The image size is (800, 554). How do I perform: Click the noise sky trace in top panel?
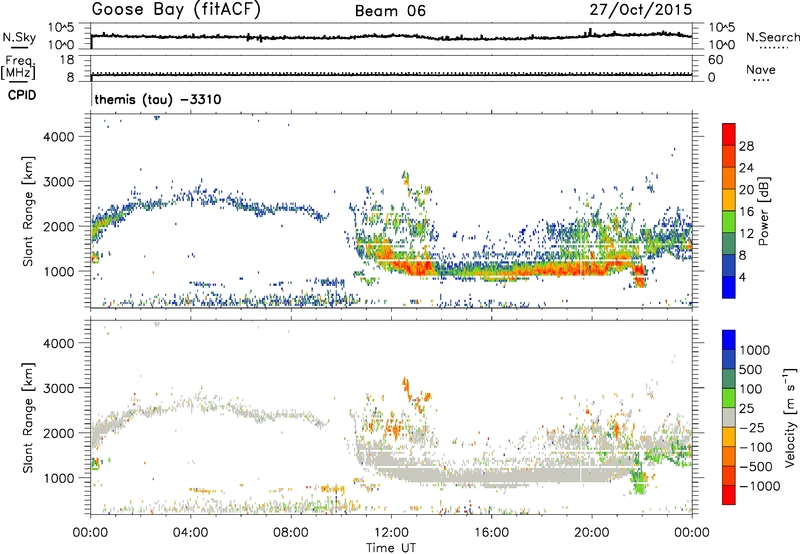[x=391, y=36]
